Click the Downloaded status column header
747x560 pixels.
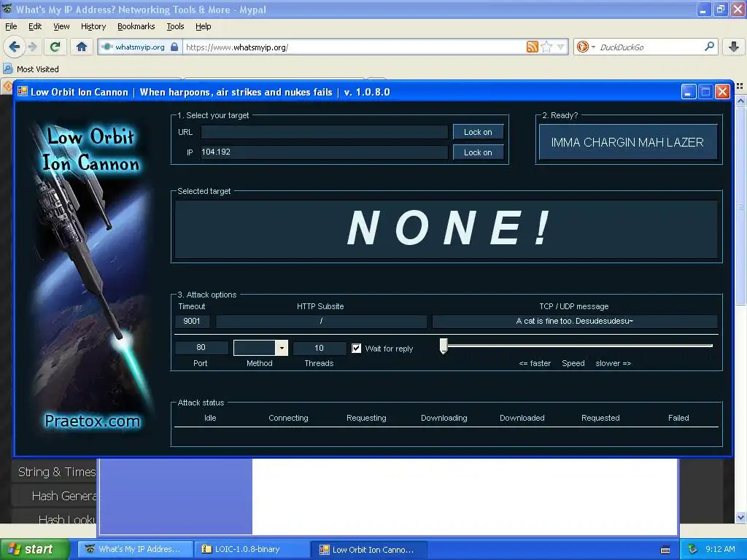coord(522,418)
